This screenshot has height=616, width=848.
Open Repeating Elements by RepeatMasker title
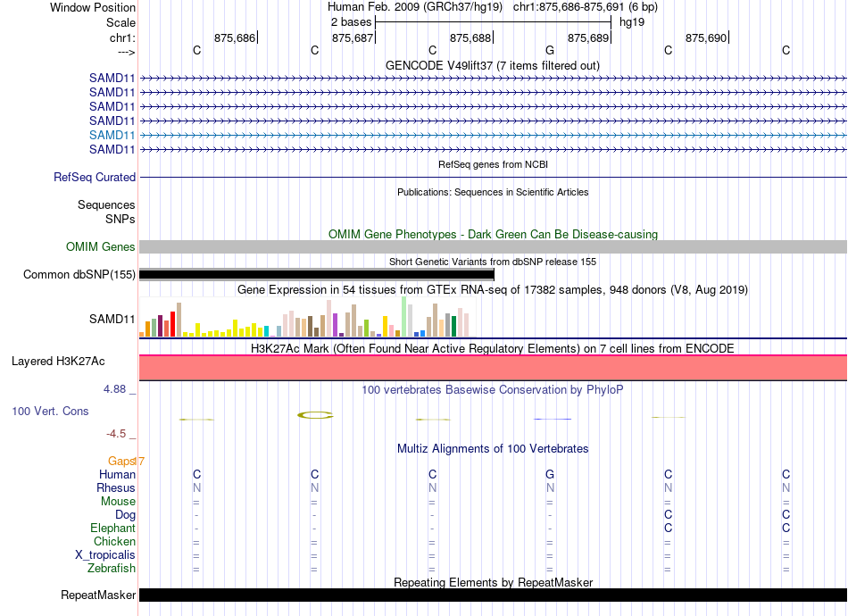coord(493,582)
